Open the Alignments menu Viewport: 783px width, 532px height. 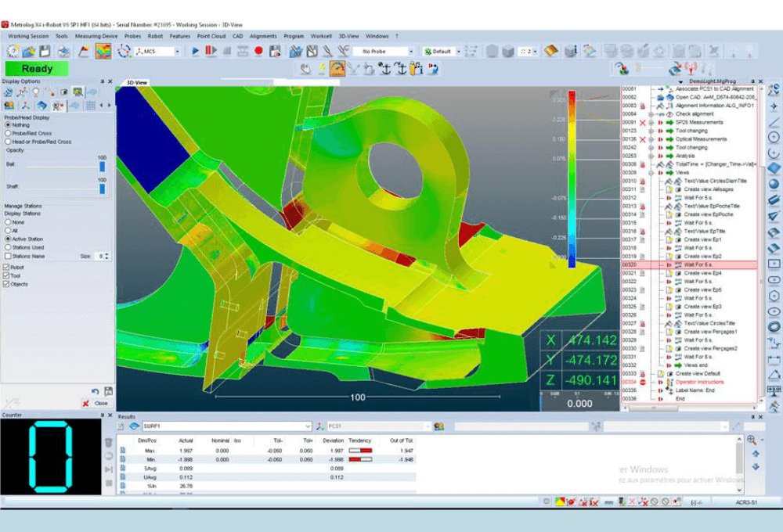(x=263, y=36)
